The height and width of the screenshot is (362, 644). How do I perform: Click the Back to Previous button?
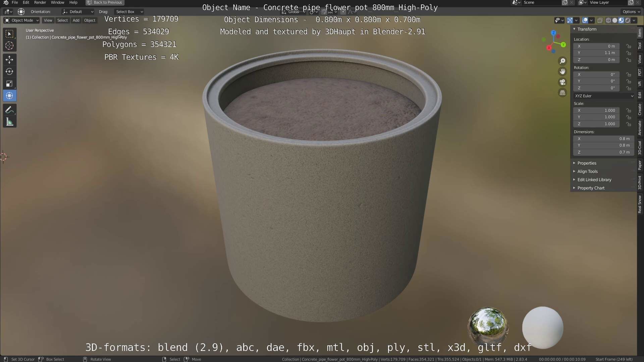pyautogui.click(x=105, y=2)
